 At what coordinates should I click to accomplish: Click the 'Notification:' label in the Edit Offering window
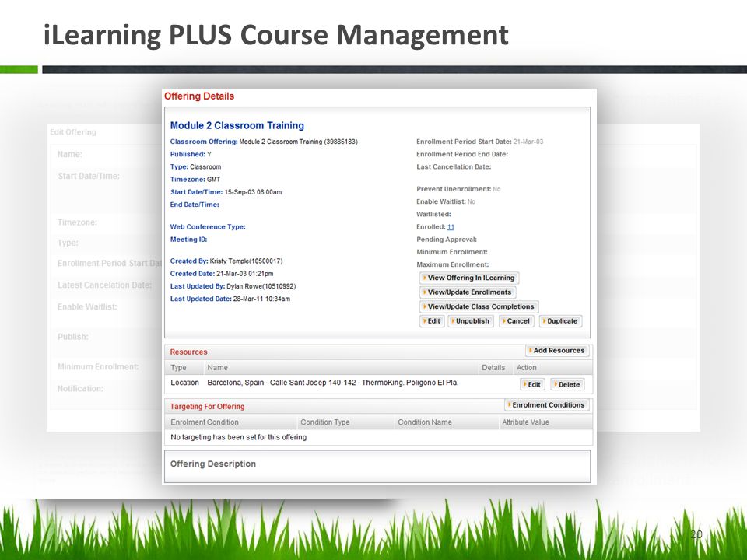coord(80,389)
